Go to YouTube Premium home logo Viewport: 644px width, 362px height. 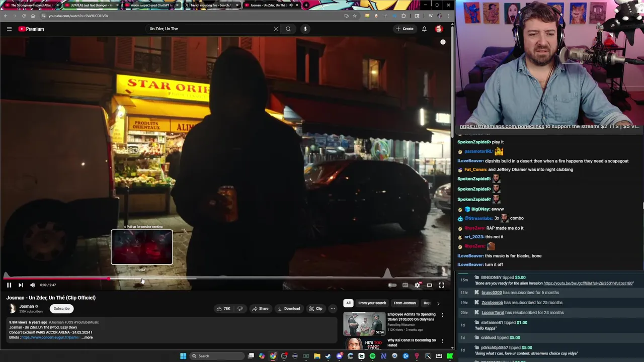pos(31,29)
